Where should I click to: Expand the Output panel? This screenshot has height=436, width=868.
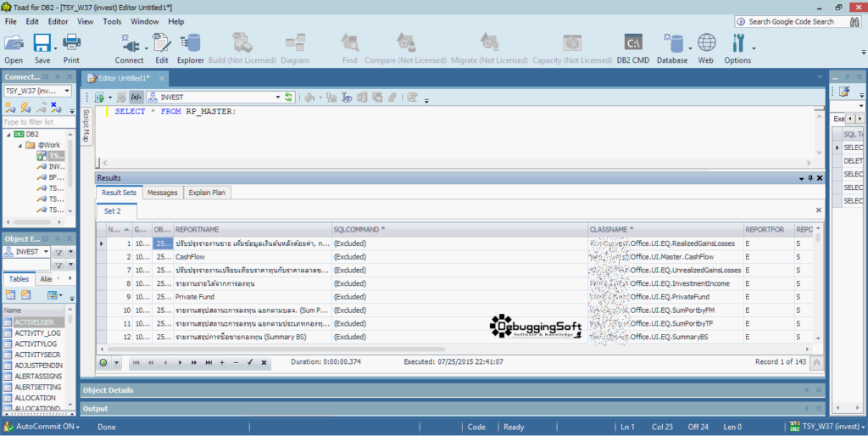pyautogui.click(x=453, y=409)
